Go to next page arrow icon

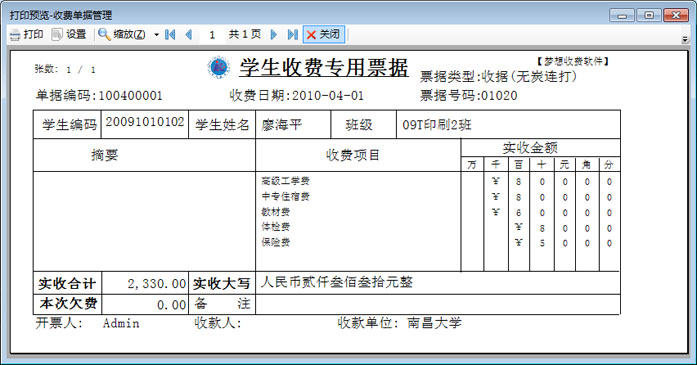point(273,34)
